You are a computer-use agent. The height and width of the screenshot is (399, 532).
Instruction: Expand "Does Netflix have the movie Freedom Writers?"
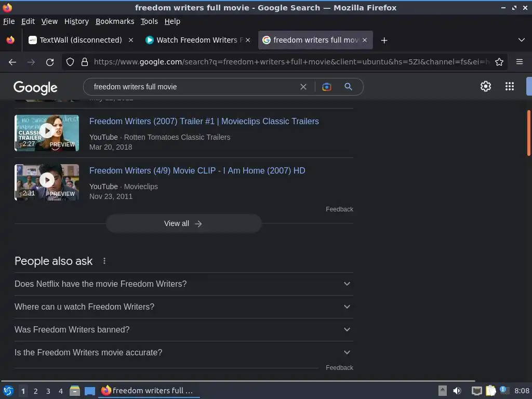pyautogui.click(x=183, y=284)
